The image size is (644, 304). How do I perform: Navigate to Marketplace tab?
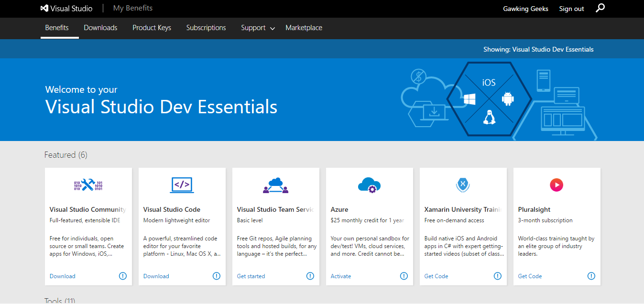point(304,28)
